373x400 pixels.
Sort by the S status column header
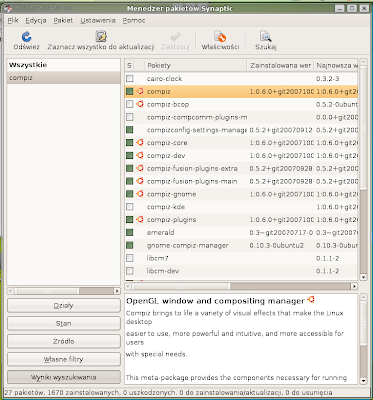pos(129,66)
